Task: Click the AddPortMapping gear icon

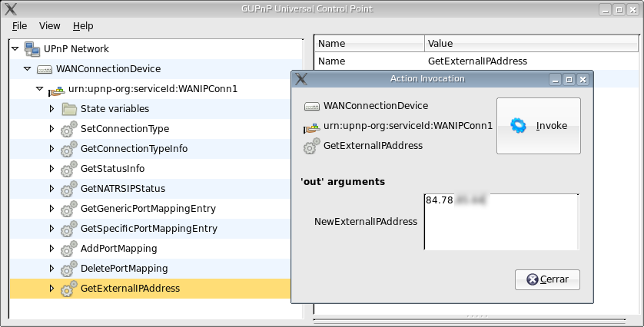Action: point(69,249)
